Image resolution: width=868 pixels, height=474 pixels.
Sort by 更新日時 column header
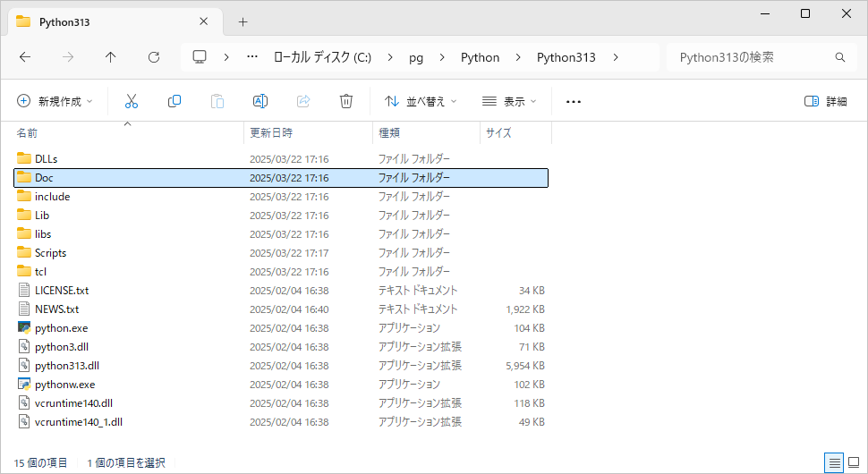[271, 132]
